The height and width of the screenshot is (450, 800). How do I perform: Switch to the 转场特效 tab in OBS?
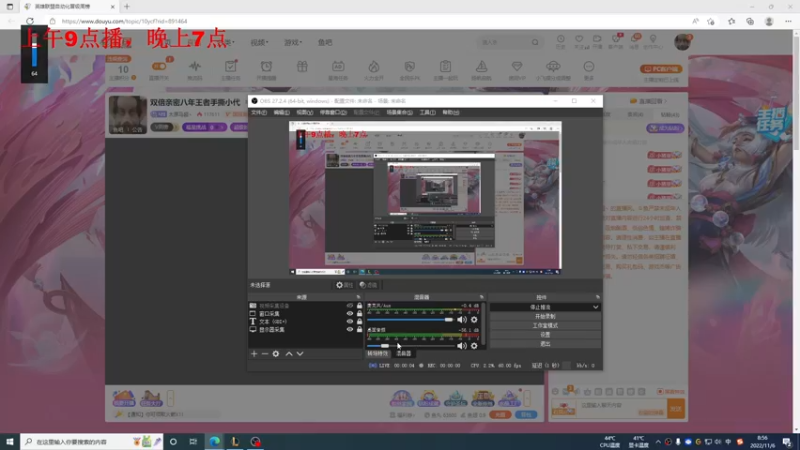click(378, 354)
